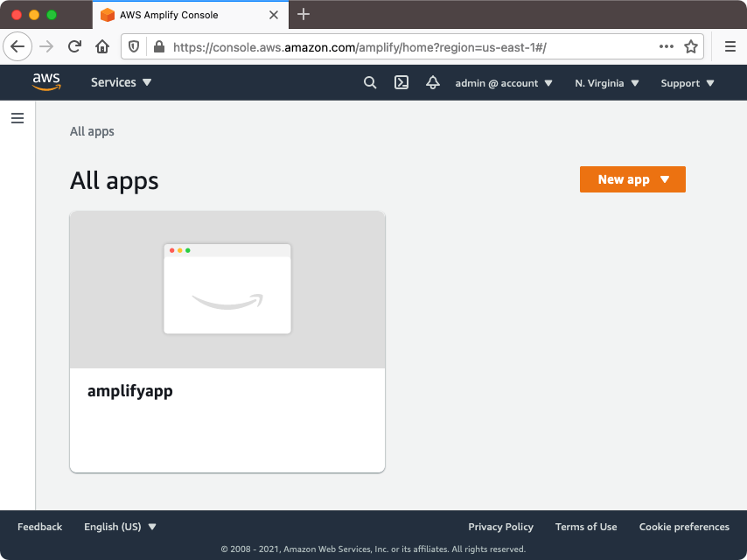Go back with the browser back arrow
The image size is (747, 560).
[x=17, y=46]
